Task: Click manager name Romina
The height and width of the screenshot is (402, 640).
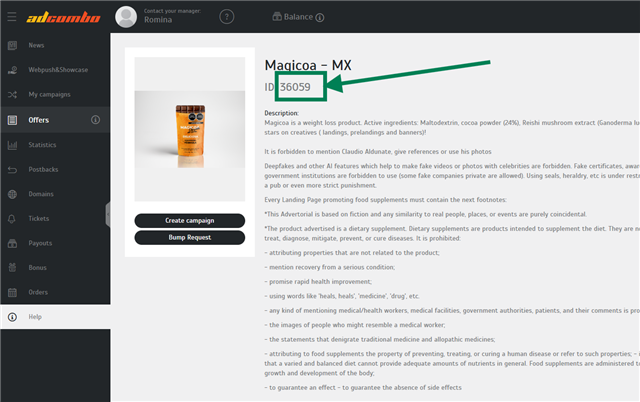Action: point(158,20)
